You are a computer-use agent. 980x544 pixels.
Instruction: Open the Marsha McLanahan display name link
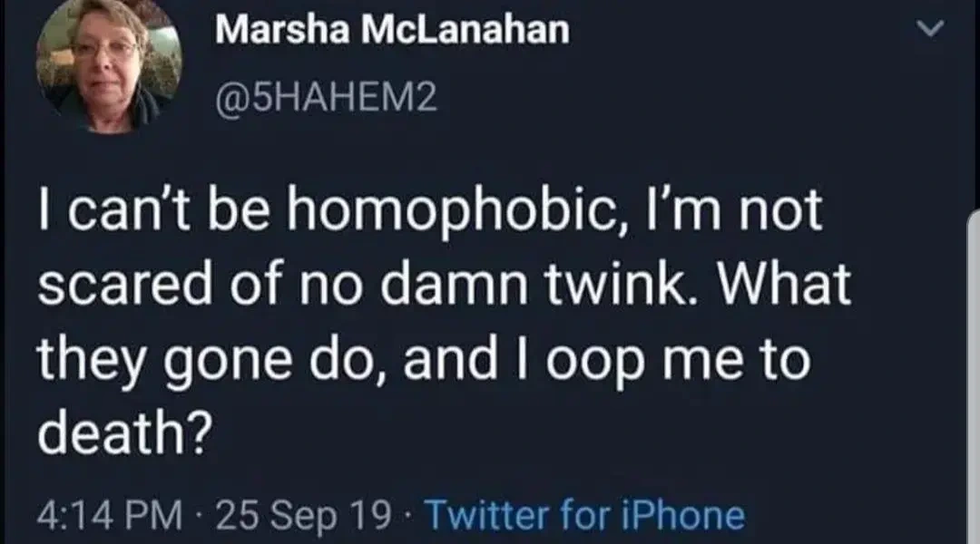click(x=393, y=31)
